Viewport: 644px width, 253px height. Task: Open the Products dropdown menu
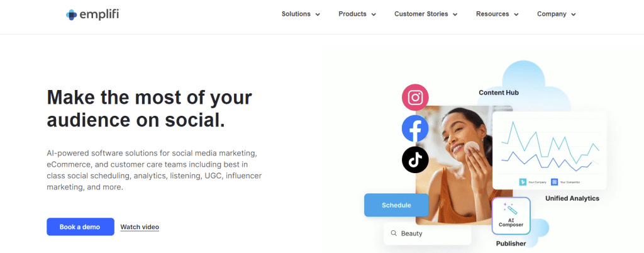tap(357, 14)
